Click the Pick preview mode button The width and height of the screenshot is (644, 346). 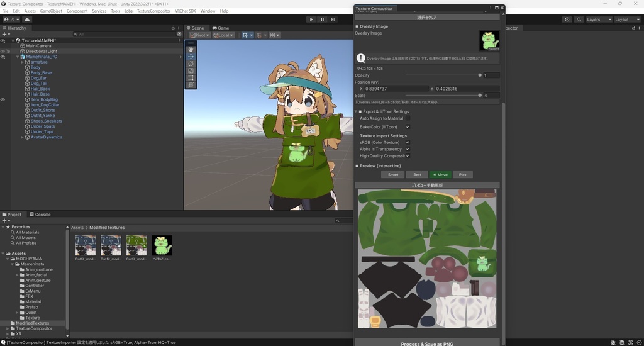462,175
